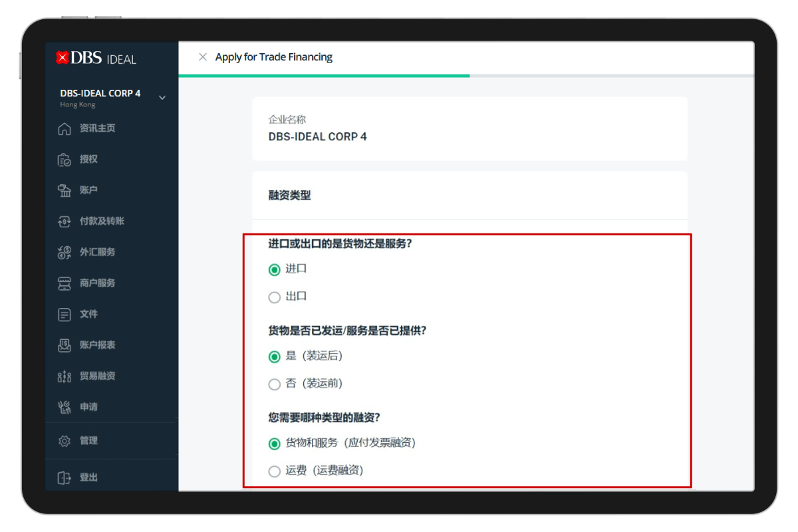Select the 进口 radio button
This screenshot has height=532, width=798.
(274, 269)
